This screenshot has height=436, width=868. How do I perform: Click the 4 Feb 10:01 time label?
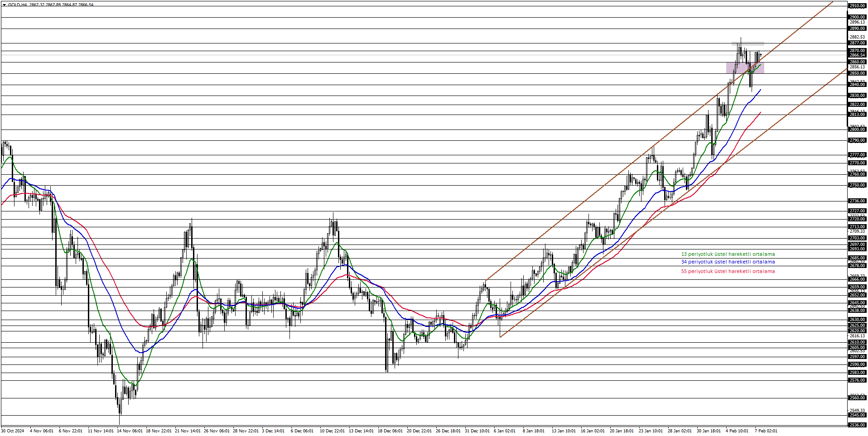[737, 431]
